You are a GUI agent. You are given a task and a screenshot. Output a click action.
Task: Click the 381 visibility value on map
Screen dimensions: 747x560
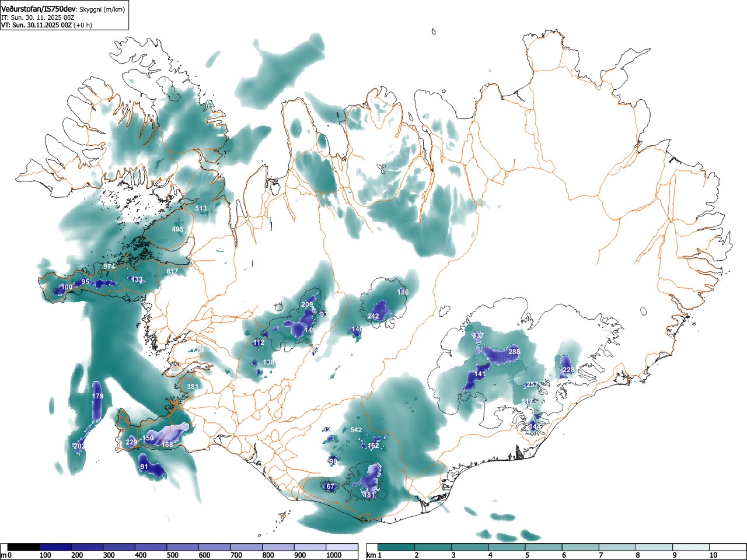pyautogui.click(x=193, y=386)
